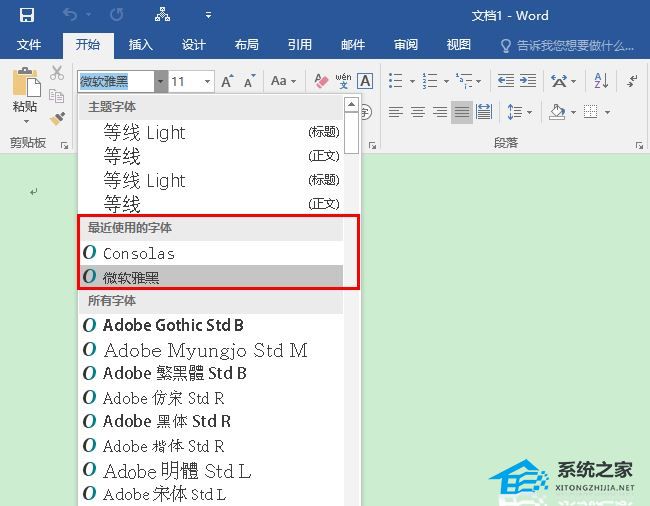Click the Center alignment icon
The image size is (650, 506).
pos(418,112)
